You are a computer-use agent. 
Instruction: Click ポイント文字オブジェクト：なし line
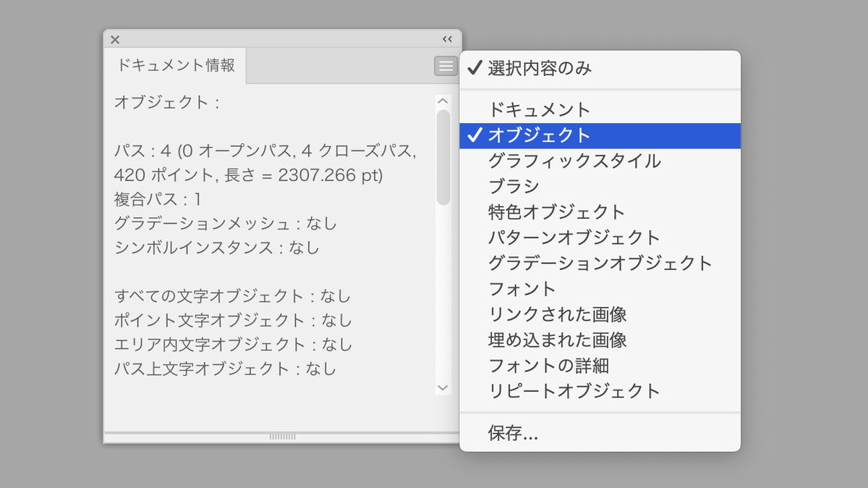(x=233, y=320)
